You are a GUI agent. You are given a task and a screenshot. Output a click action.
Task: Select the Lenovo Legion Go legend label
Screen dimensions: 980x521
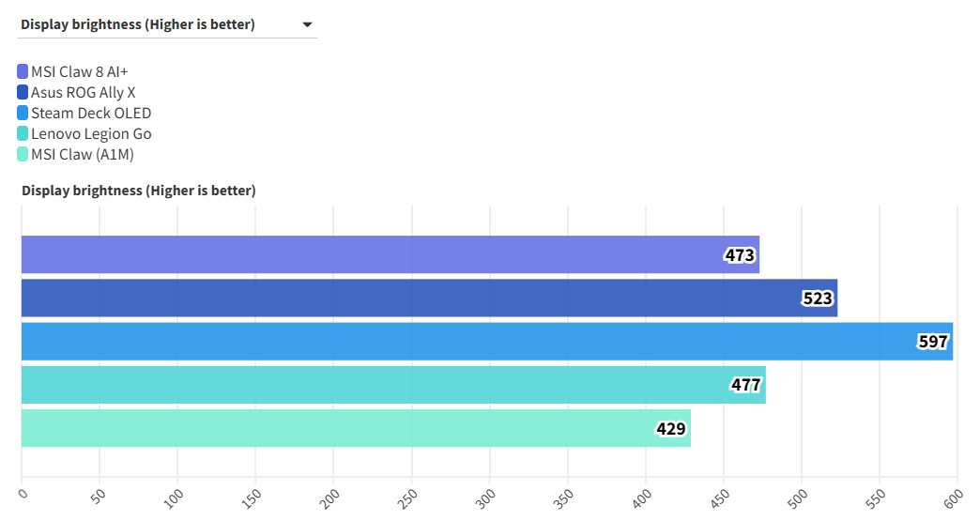pyautogui.click(x=91, y=133)
